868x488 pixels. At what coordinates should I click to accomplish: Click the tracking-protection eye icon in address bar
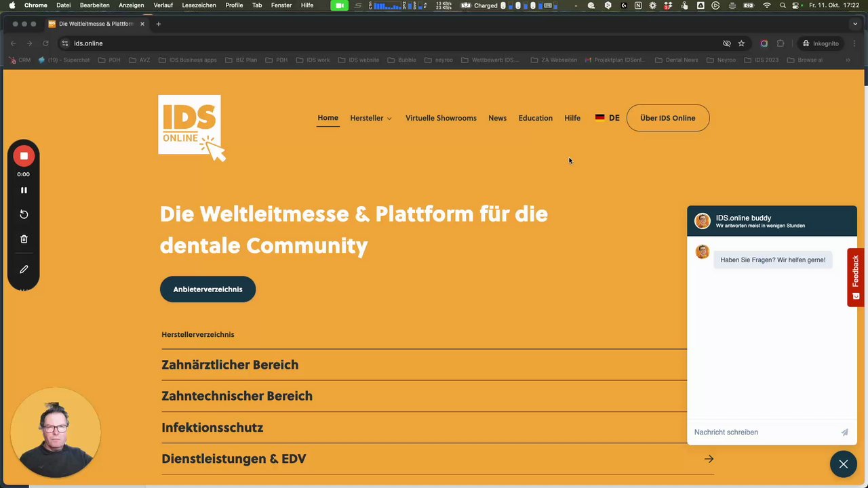click(726, 43)
